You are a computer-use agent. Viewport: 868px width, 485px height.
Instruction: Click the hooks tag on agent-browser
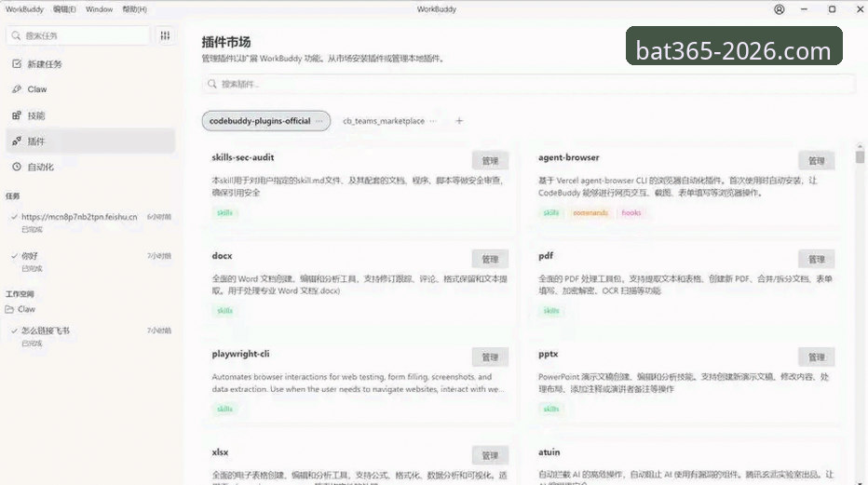(x=631, y=213)
